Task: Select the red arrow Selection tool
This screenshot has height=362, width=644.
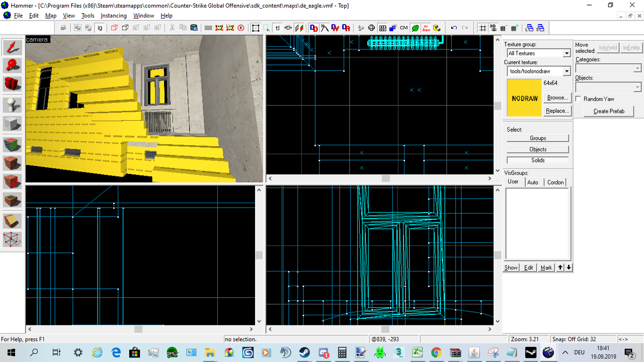Action: point(13,47)
